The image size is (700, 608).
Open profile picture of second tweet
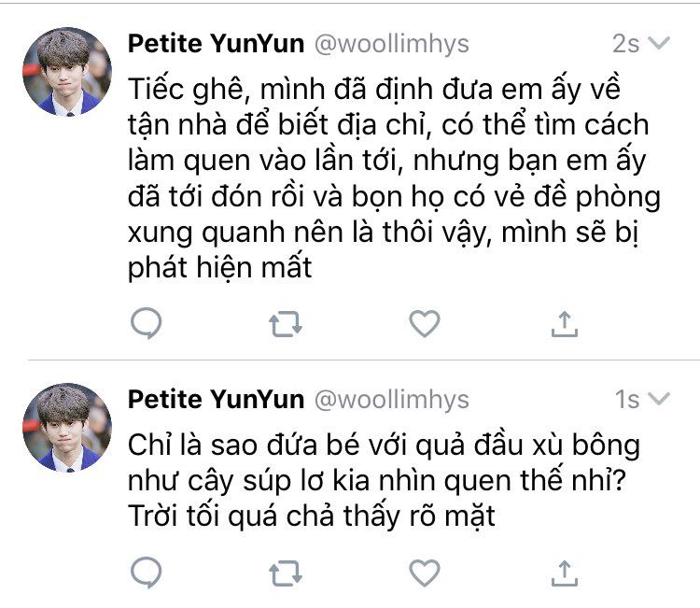point(67,427)
